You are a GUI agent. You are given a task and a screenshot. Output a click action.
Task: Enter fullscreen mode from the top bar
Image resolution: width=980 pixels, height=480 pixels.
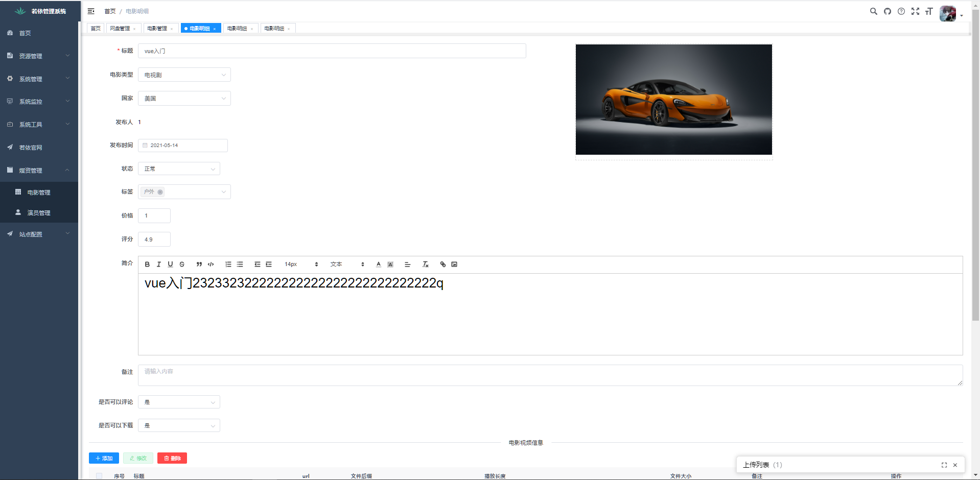(915, 11)
